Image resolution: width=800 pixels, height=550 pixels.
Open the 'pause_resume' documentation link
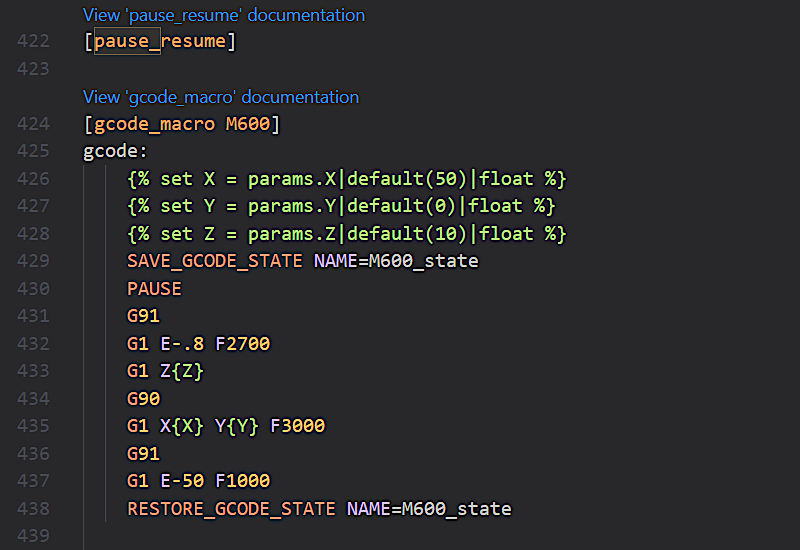pyautogui.click(x=224, y=15)
